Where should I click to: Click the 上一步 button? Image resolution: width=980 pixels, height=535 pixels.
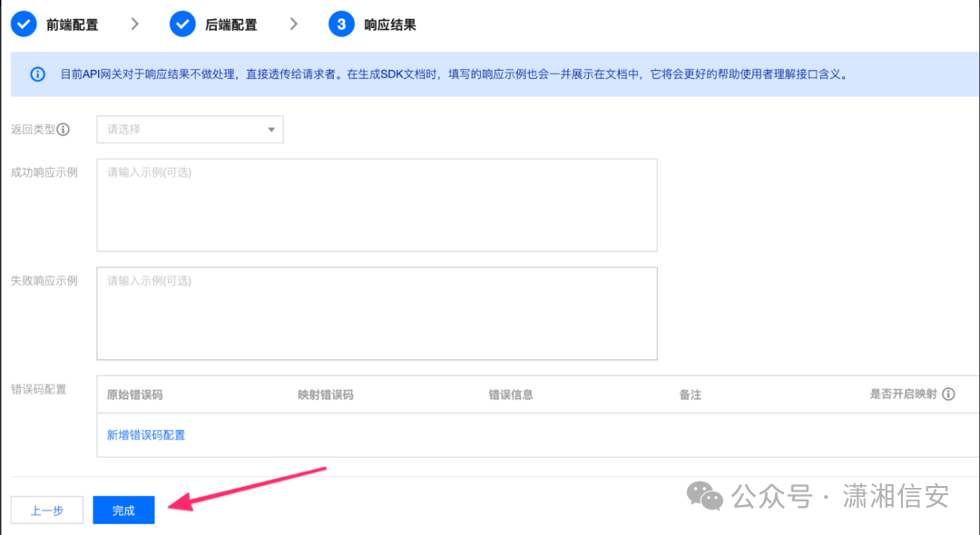click(x=46, y=510)
